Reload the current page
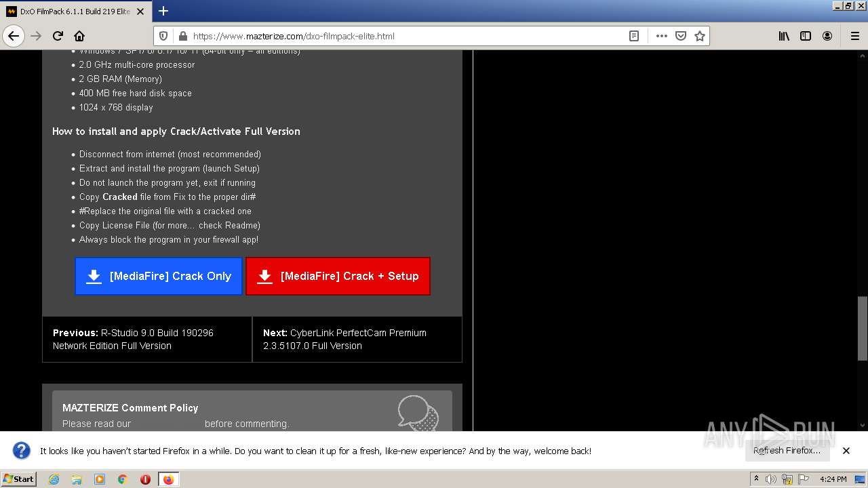 [x=58, y=36]
